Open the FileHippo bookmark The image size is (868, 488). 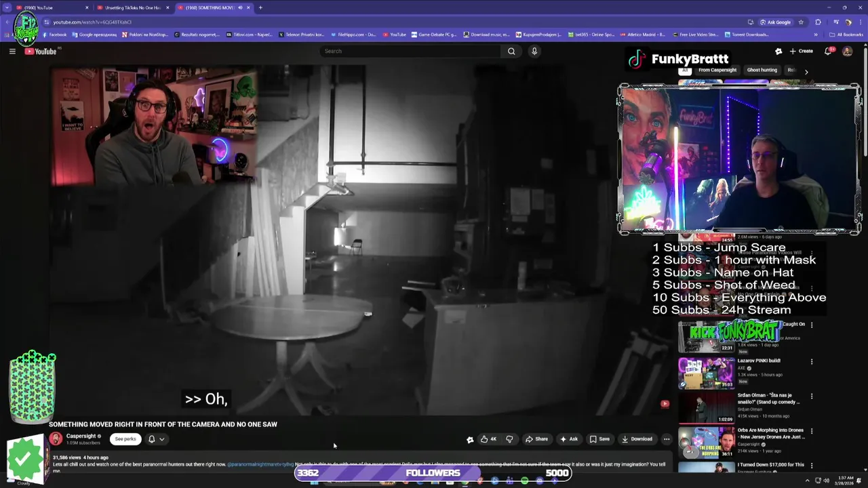[353, 35]
